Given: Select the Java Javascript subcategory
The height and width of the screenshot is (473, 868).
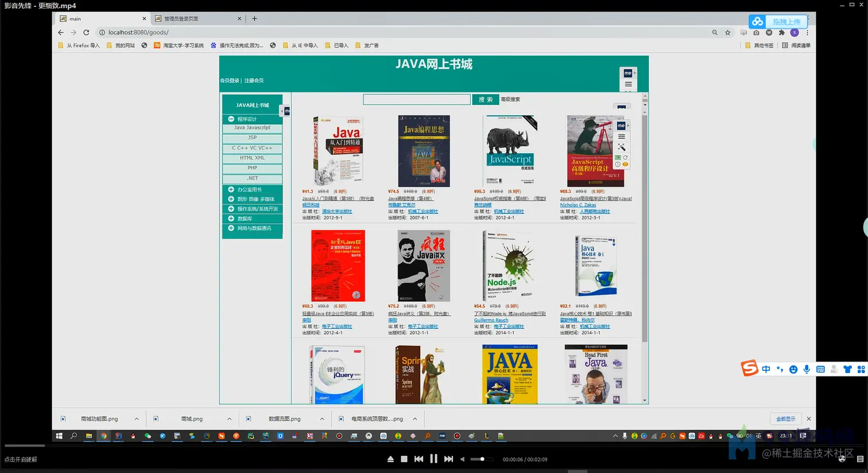Looking at the screenshot, I should [x=252, y=128].
